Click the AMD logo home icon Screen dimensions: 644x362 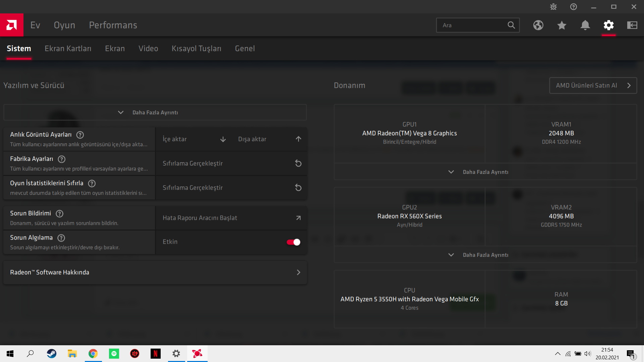click(x=12, y=25)
